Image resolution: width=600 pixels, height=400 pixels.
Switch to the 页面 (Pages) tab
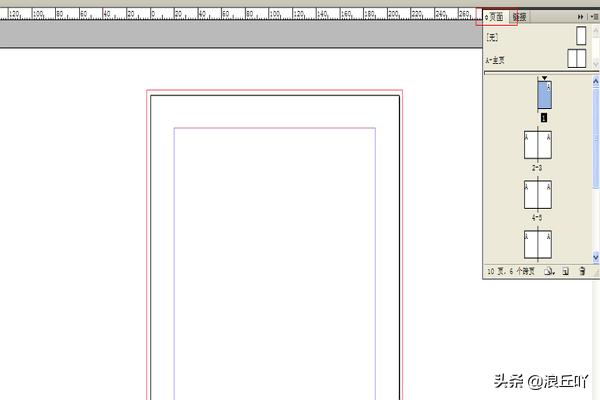[x=496, y=17]
